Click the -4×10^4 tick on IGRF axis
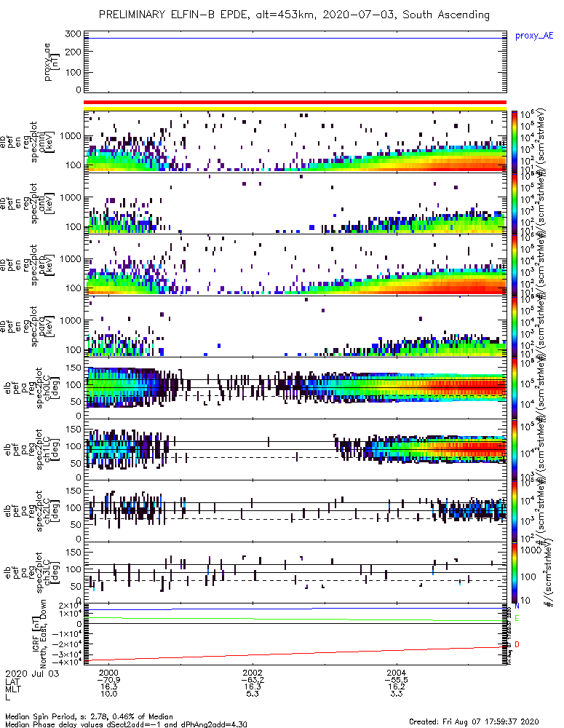564x728 pixels. click(66, 662)
